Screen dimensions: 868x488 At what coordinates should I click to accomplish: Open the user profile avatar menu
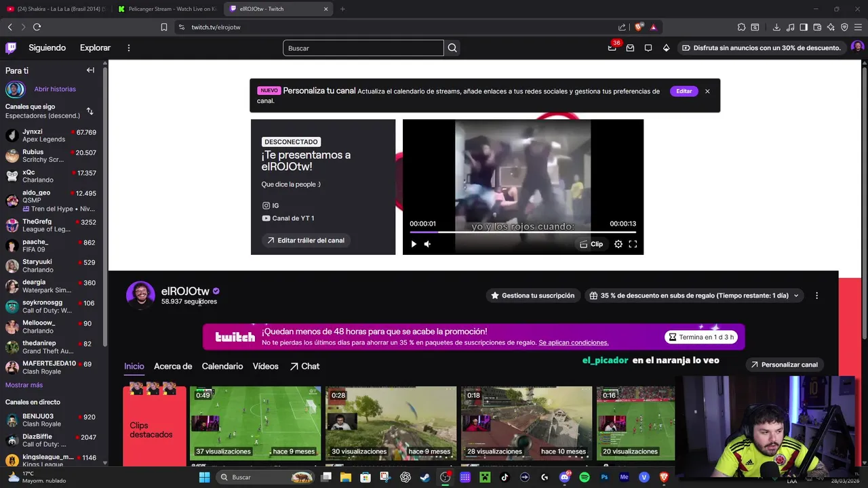(x=857, y=47)
